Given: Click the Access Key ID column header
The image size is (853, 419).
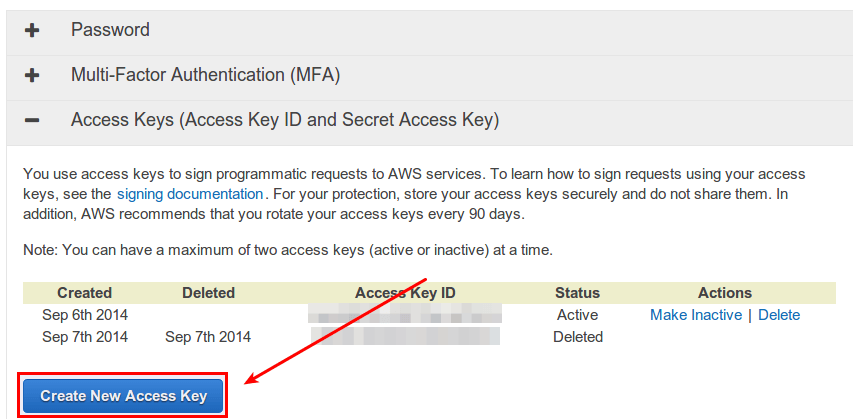Looking at the screenshot, I should pyautogui.click(x=405, y=293).
